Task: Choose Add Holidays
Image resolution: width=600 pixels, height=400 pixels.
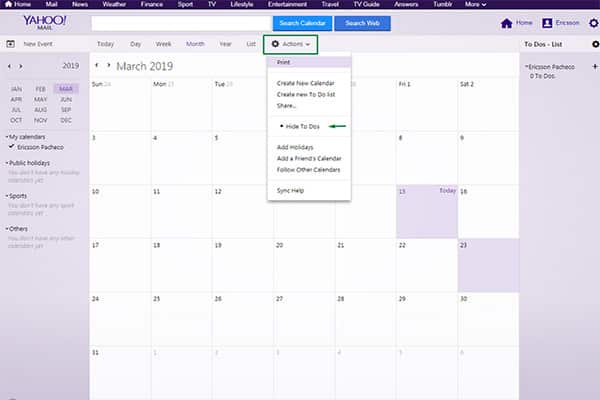Action: [295, 147]
